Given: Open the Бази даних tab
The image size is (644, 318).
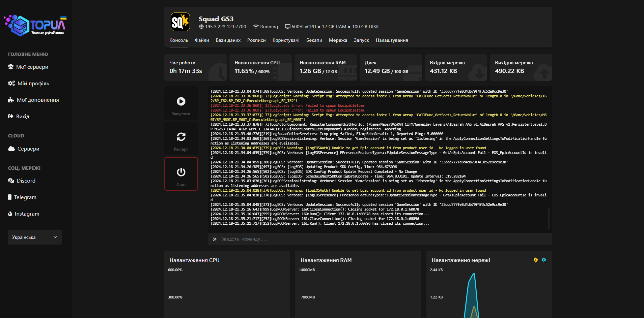Looking at the screenshot, I should pyautogui.click(x=228, y=40).
